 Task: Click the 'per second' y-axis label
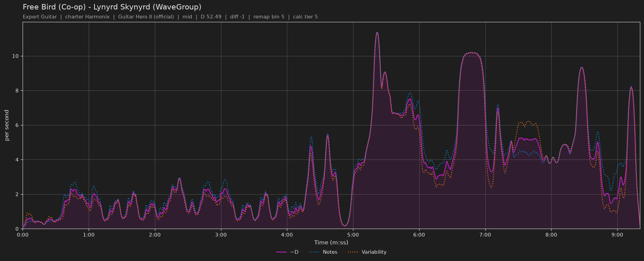click(x=7, y=125)
